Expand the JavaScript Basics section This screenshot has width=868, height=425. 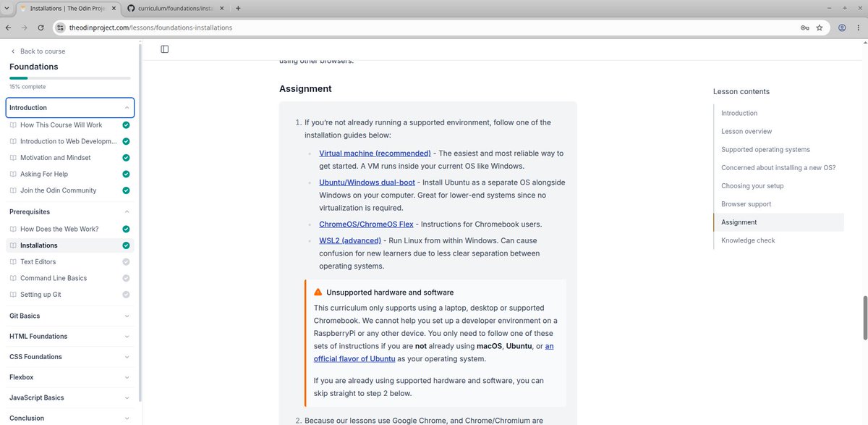tap(70, 397)
